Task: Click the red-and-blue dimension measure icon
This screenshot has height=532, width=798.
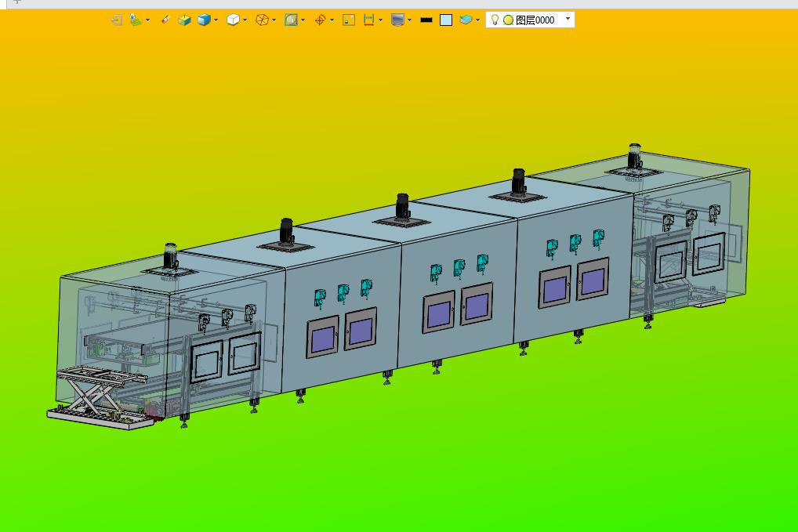Action: point(369,20)
